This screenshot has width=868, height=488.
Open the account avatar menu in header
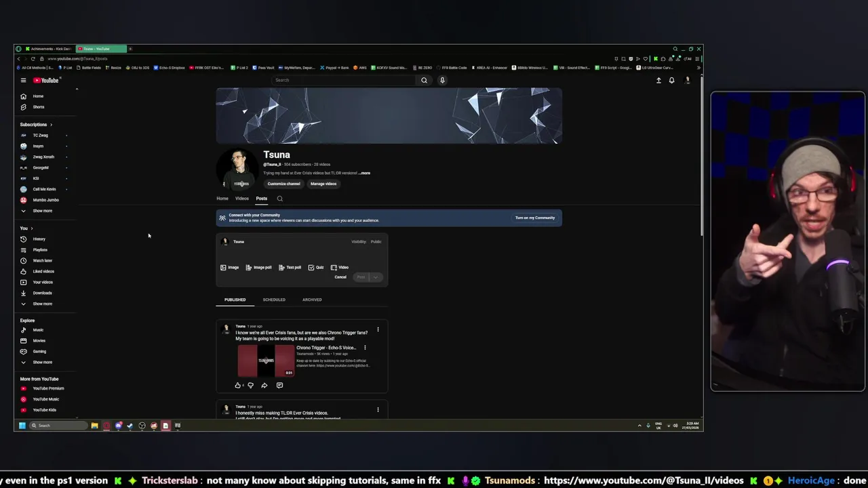[688, 81]
